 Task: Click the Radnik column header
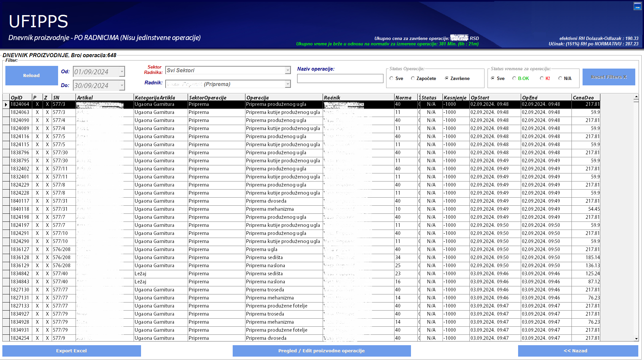358,97
